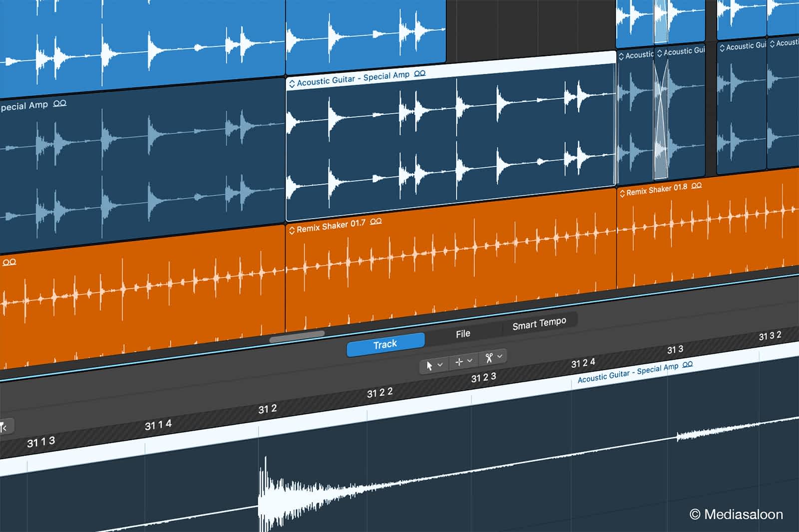The width and height of the screenshot is (799, 532).
Task: Switch to the Track tab
Action: (x=385, y=344)
